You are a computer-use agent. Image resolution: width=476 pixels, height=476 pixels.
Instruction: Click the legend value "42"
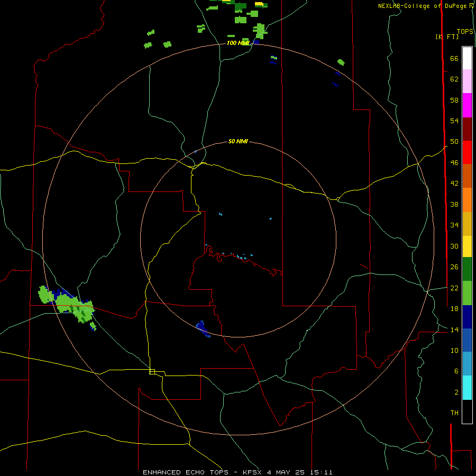point(454,184)
